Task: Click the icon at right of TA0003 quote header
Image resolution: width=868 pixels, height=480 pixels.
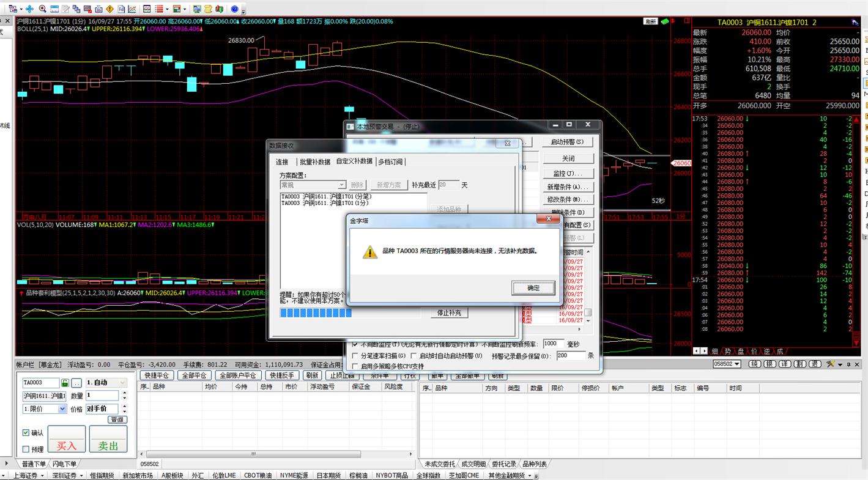Action: 855,22
